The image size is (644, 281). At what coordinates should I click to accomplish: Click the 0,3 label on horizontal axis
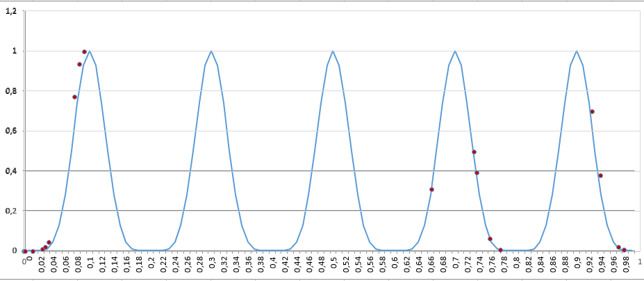(212, 265)
